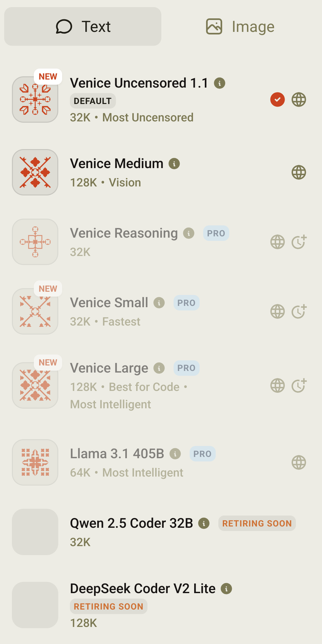Screen dimensions: 322x644
Task: Click the clock-plus icon for Venice Large
Action: (x=299, y=385)
